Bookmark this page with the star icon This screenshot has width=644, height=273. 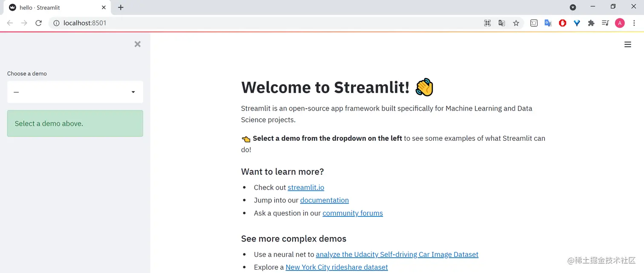516,23
